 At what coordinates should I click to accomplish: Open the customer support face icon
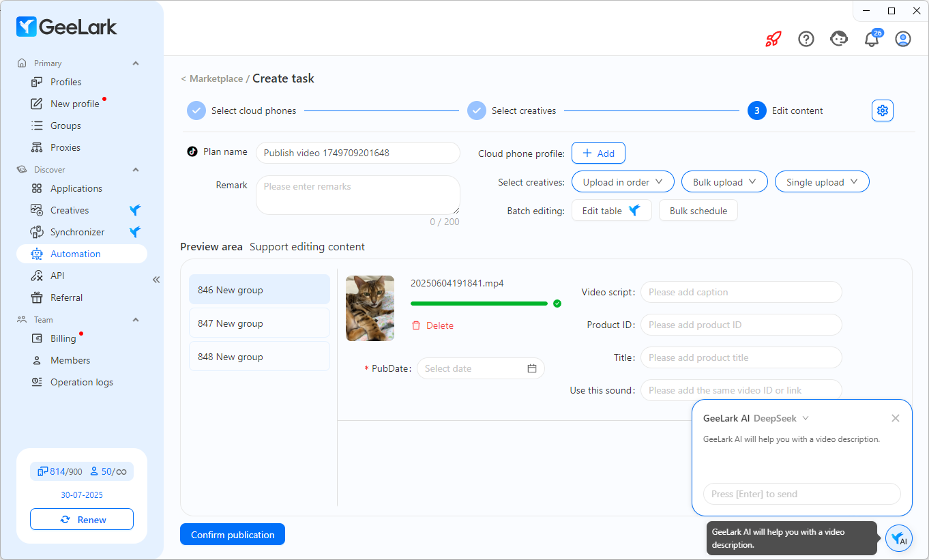[839, 39]
